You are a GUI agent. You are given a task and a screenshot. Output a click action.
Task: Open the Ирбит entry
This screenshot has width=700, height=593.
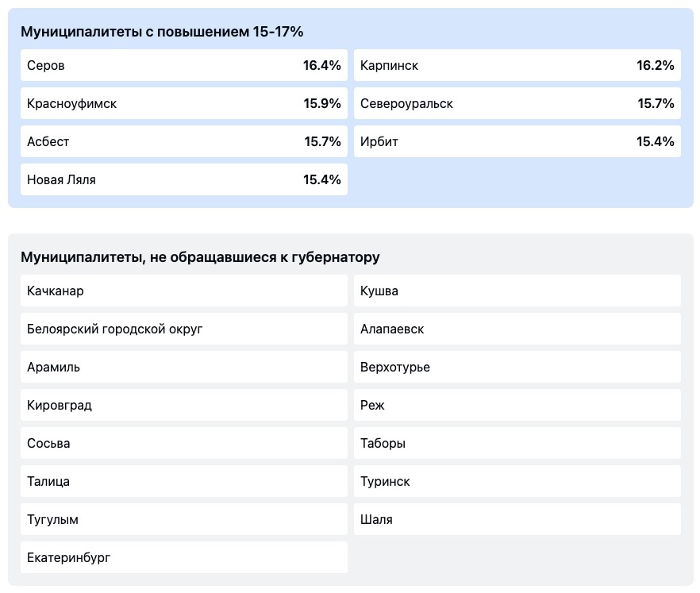click(517, 142)
